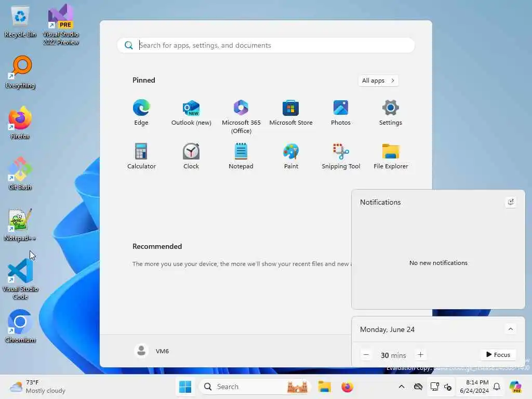Click the 30 mins focus duration value
Viewport: 532px width, 399px height.
393,355
